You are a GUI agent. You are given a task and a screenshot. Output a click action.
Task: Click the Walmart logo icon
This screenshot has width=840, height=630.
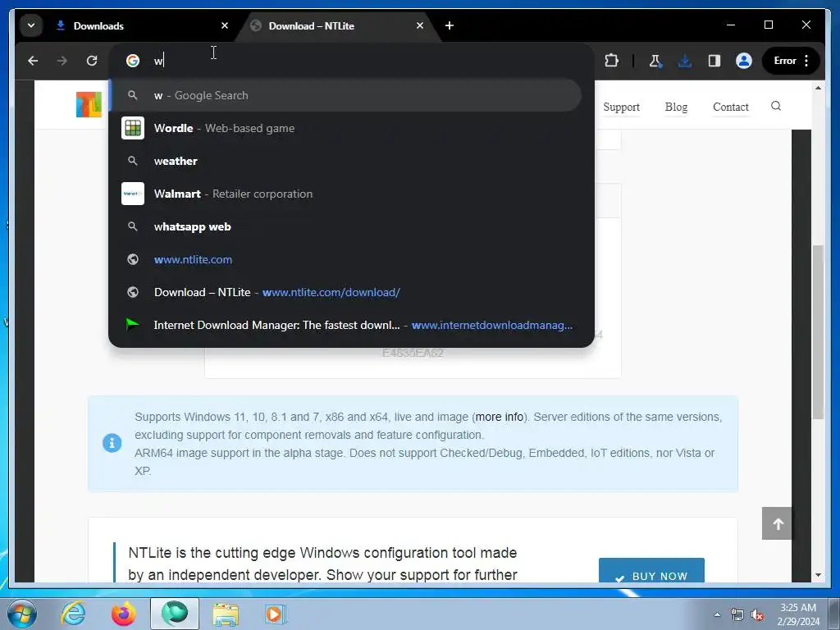pos(133,194)
